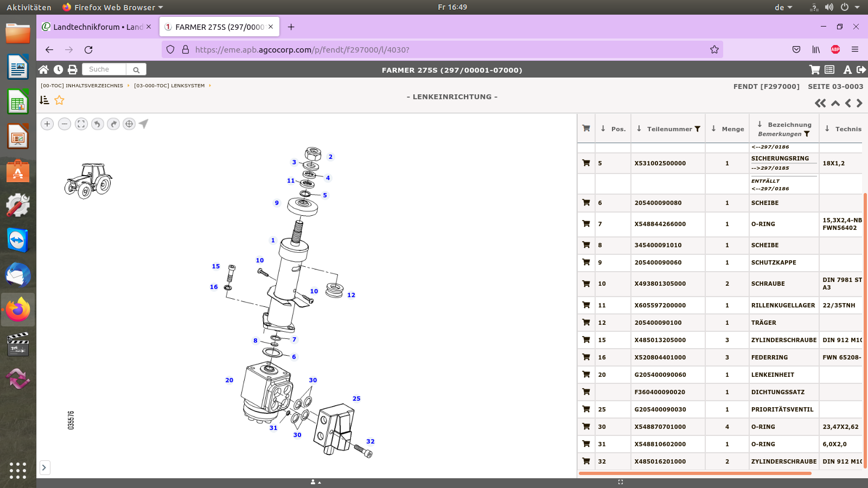This screenshot has height=488, width=868.
Task: Open the Aktivitäten menu
Action: pos(29,8)
